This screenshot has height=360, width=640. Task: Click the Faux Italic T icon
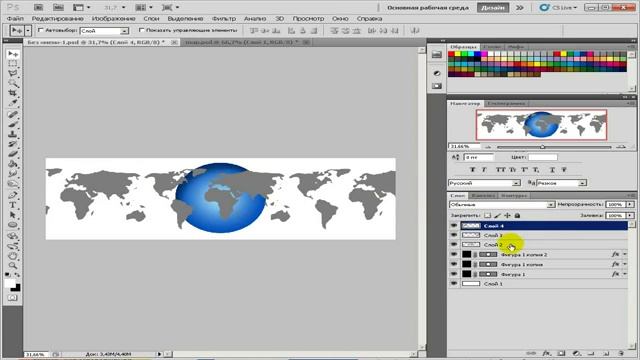pos(484,169)
